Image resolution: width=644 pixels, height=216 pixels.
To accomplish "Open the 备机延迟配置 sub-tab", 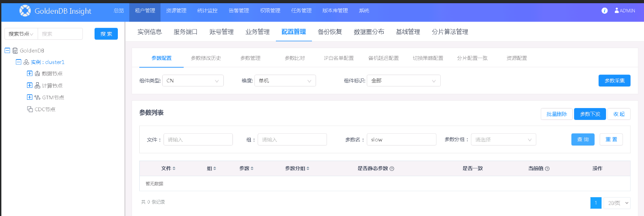I will coord(383,58).
